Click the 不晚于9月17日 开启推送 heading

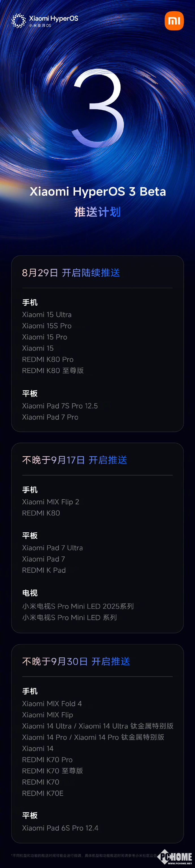[x=74, y=460]
